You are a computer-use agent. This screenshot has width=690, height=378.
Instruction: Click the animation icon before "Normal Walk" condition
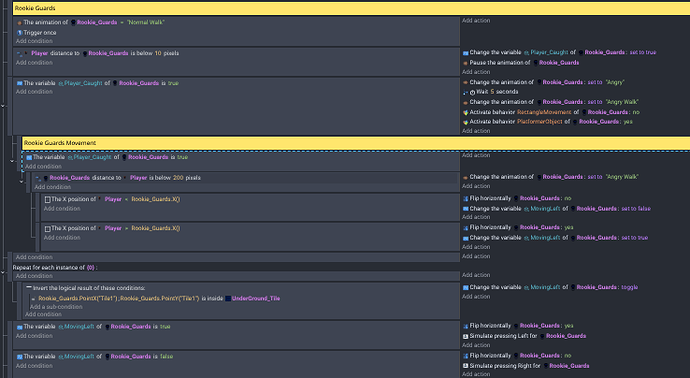[19, 22]
